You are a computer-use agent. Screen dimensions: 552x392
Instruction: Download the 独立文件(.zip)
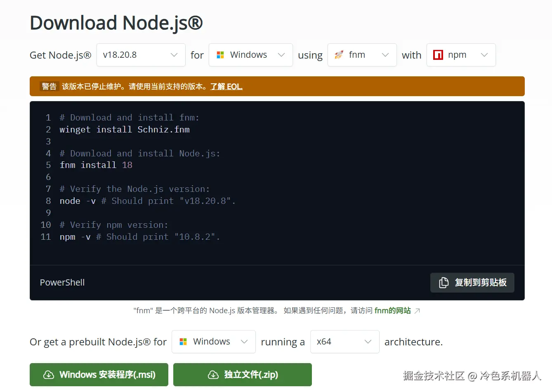coord(243,375)
